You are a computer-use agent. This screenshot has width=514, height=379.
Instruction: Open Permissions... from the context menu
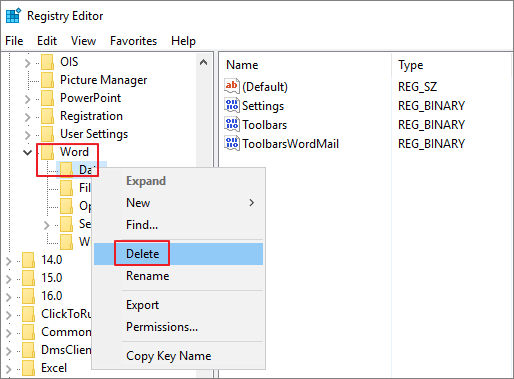[x=178, y=327]
